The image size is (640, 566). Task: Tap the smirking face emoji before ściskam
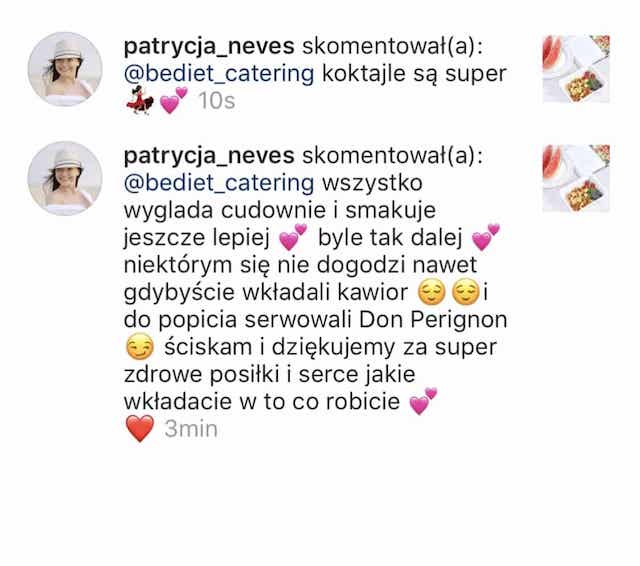pyautogui.click(x=140, y=347)
